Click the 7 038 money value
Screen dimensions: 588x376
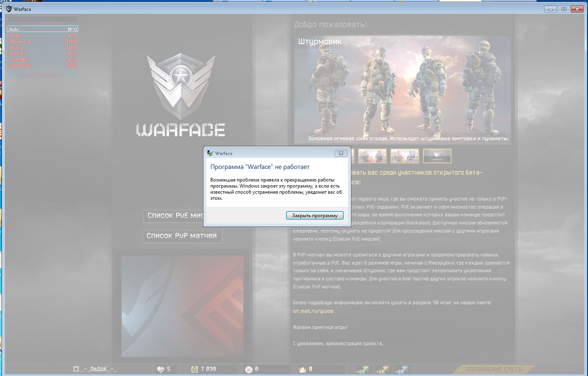(x=208, y=369)
